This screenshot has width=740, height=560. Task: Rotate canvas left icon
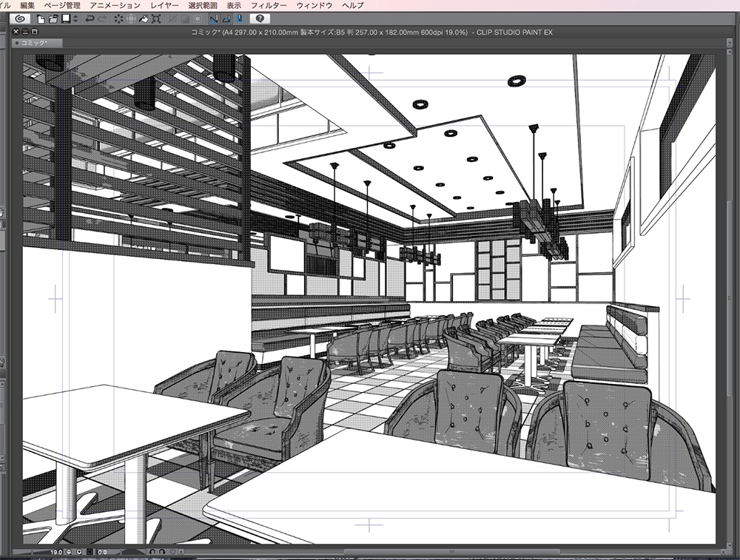(x=152, y=552)
